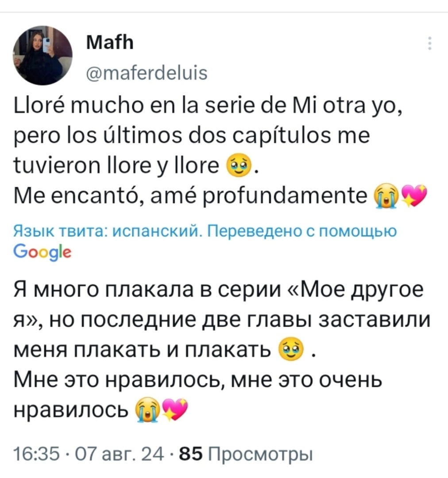The width and height of the screenshot is (448, 478).
Task: Click the pleading face emoji in Spanish tweet
Action: (x=235, y=166)
